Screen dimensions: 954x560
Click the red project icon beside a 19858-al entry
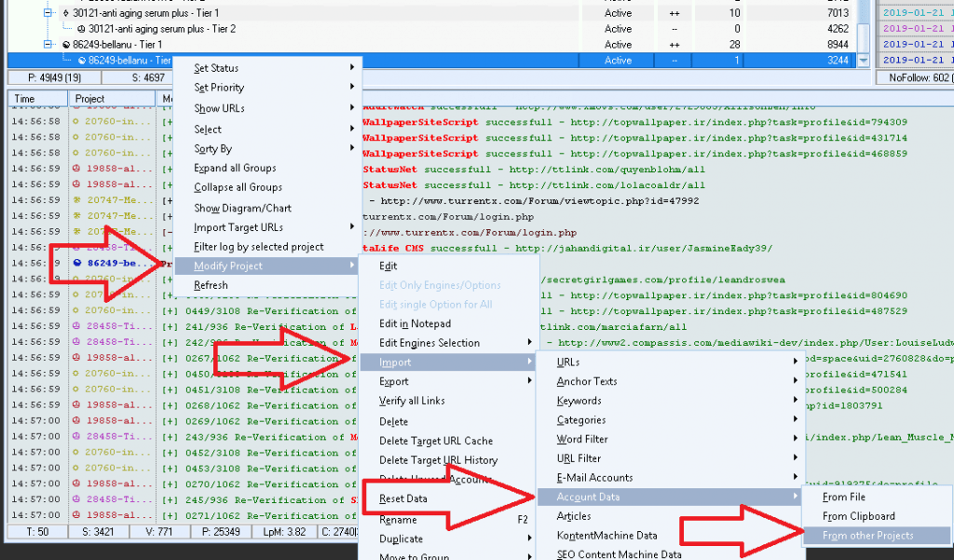pos(75,169)
